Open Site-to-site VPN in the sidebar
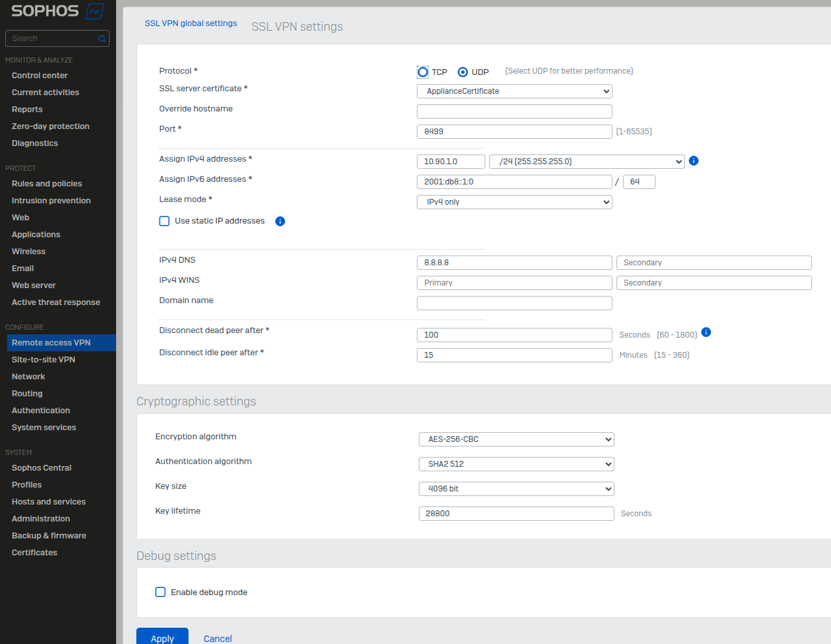Viewport: 831px width, 644px height. tap(43, 360)
